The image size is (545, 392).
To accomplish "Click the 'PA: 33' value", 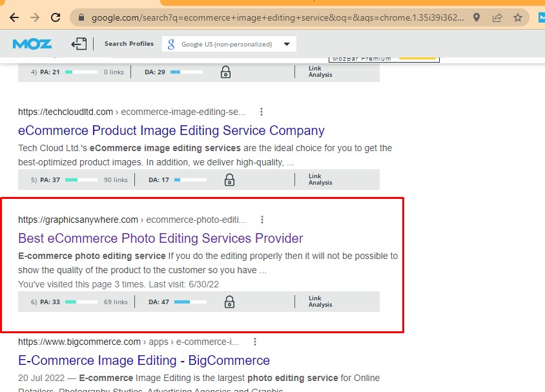I will pyautogui.click(x=50, y=302).
